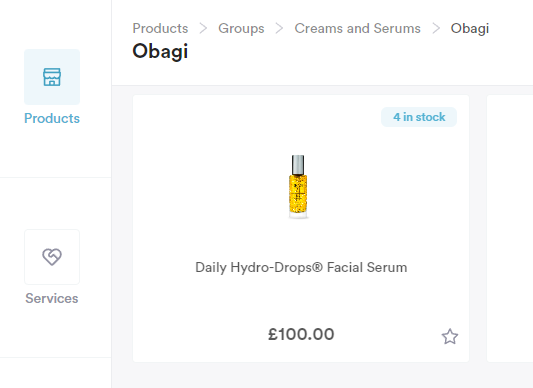Click the Daily Hydro-Drops® Facial Serum name
The width and height of the screenshot is (533, 388).
[x=301, y=268]
